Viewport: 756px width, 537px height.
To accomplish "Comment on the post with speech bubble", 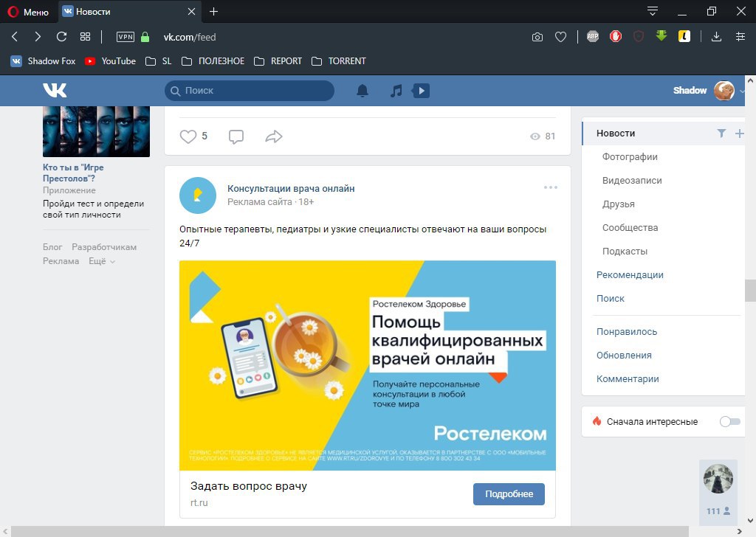I will (x=236, y=136).
